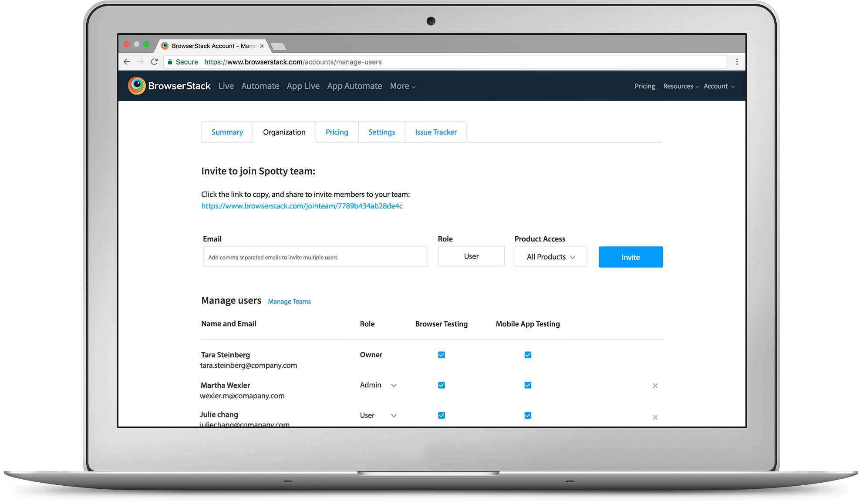Click the BrowserStack logo in the navbar
Image resolution: width=863 pixels, height=504 pixels.
pyautogui.click(x=169, y=86)
